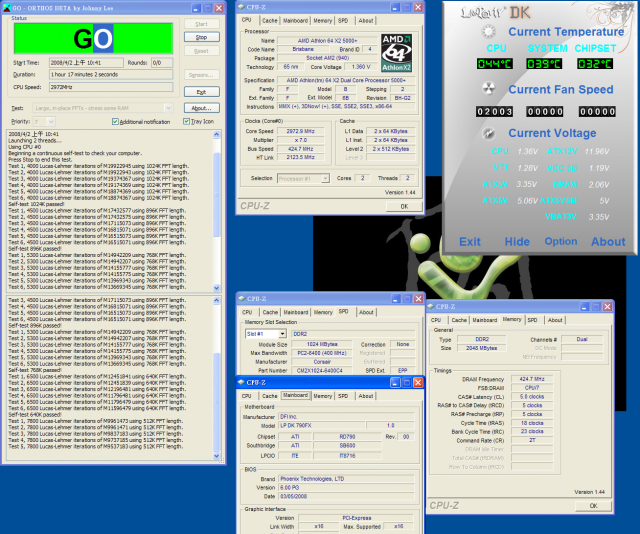Open Processor selection dropdown in CPU-Z
Viewport: 640px width, 534px height.
pos(325,178)
